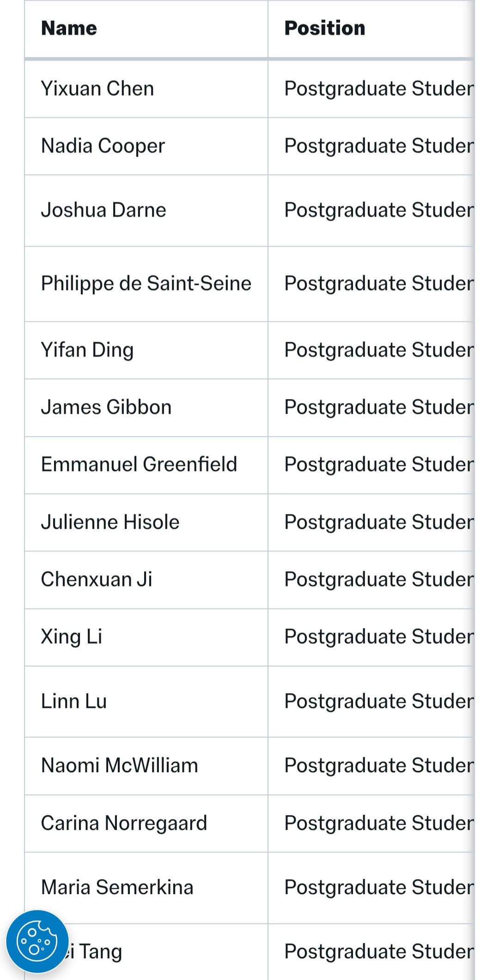
Task: Click on Yifan Ding's name
Action: (x=87, y=350)
